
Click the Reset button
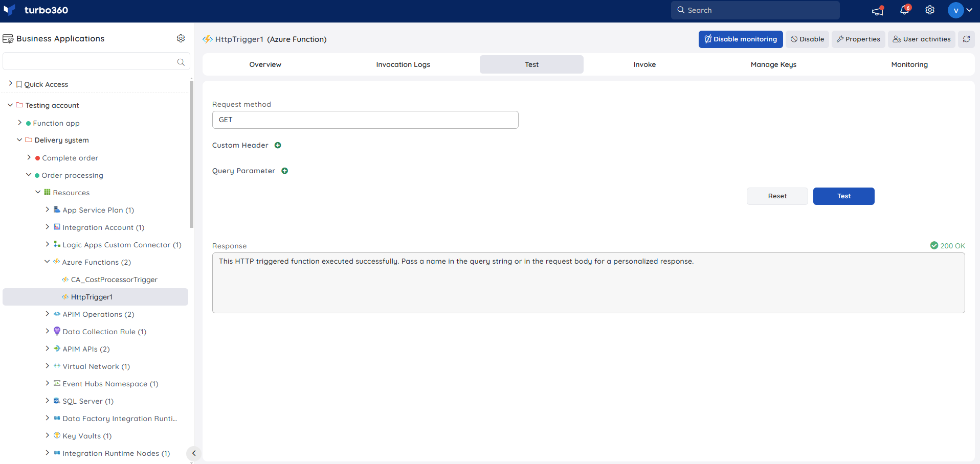[x=777, y=196]
